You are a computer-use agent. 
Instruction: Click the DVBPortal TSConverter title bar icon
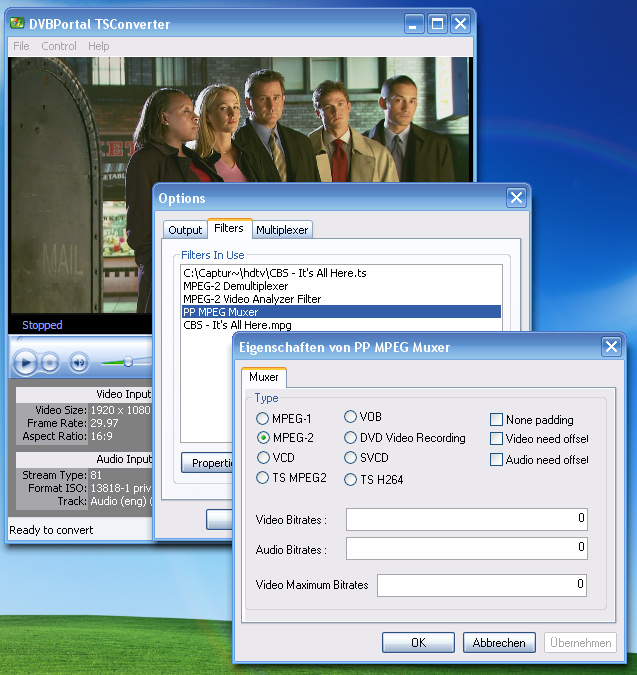17,24
